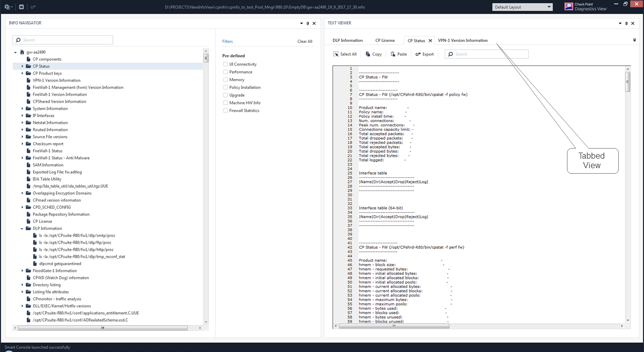Click the CP Product keys folder icon
The height and width of the screenshot is (352, 644).
(x=29, y=73)
